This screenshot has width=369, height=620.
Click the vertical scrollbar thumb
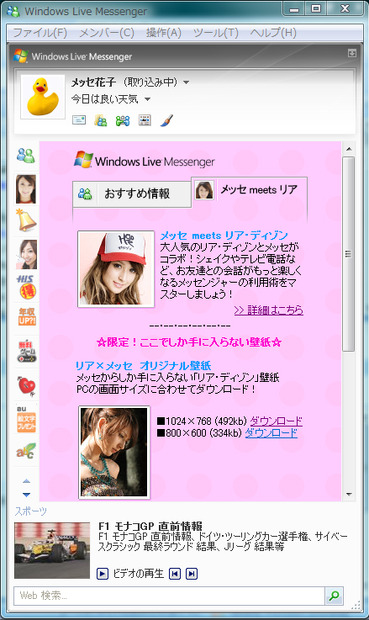(348, 254)
